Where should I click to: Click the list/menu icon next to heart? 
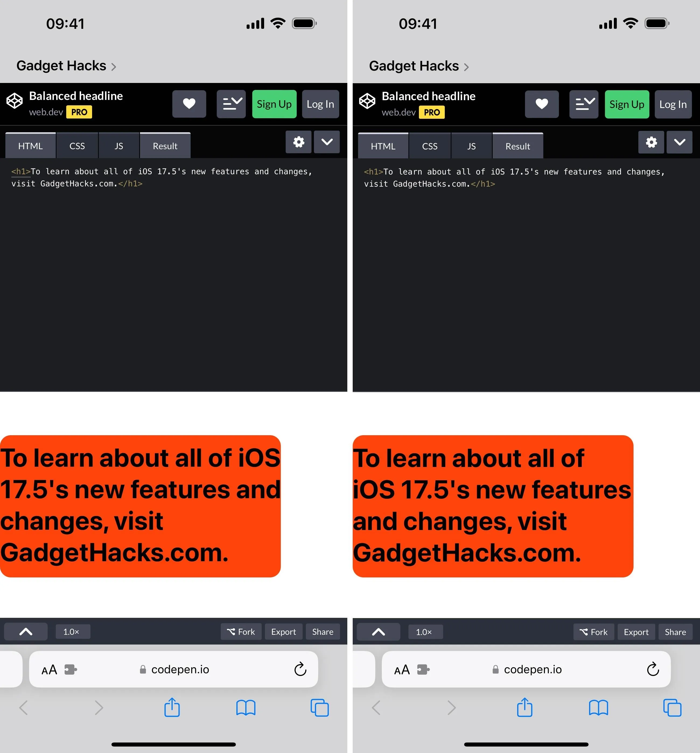tap(231, 104)
